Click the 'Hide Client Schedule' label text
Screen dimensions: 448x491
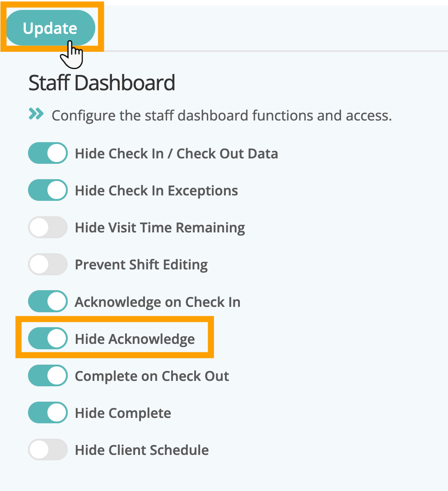click(x=142, y=450)
